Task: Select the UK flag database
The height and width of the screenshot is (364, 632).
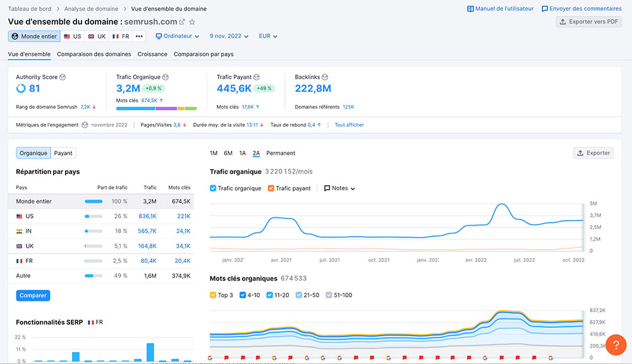Action: tap(97, 36)
